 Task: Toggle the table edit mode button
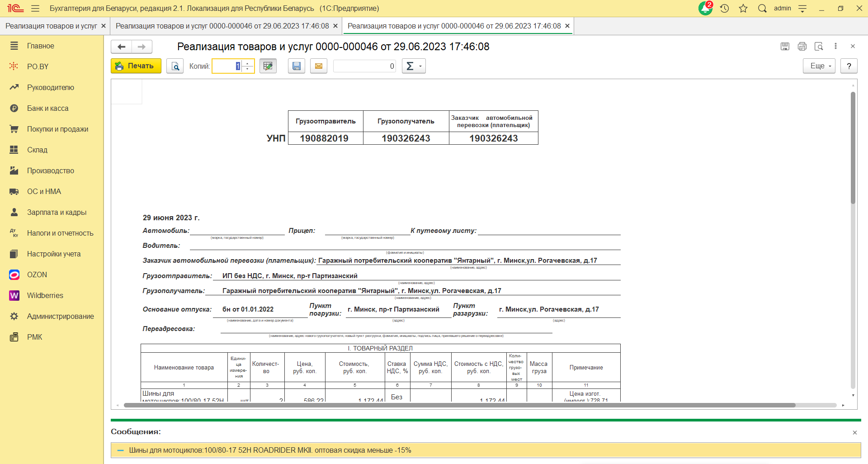pos(268,66)
